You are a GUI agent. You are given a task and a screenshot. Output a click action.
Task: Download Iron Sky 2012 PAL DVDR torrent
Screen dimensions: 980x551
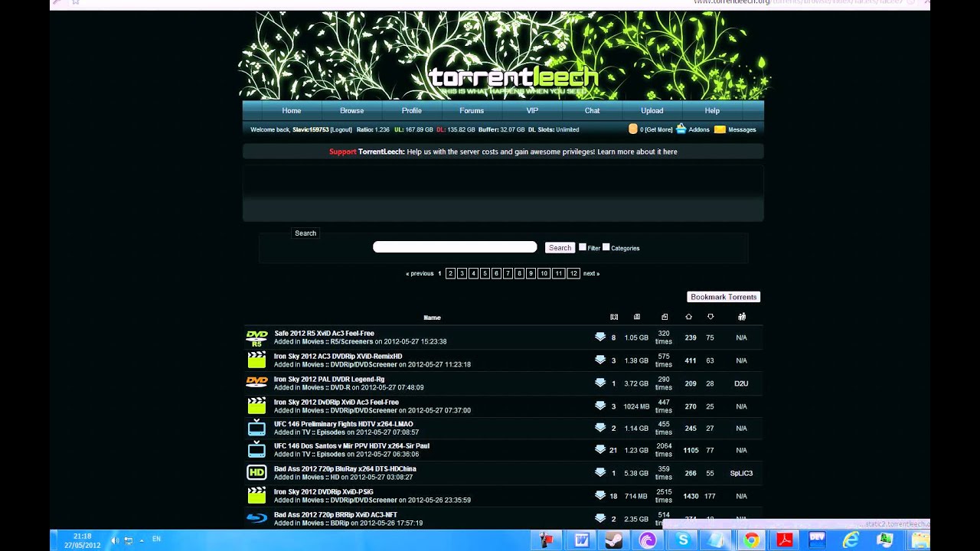tap(600, 383)
